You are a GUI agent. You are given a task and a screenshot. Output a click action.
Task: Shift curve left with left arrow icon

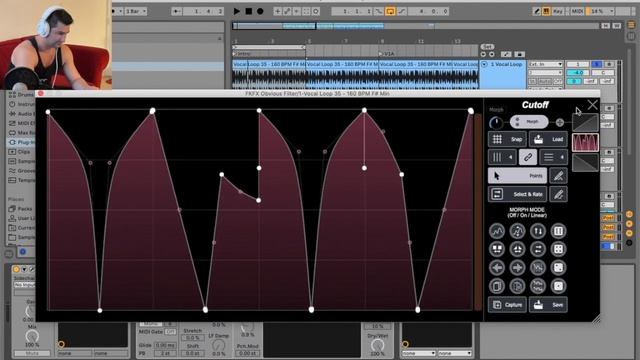pos(497,268)
